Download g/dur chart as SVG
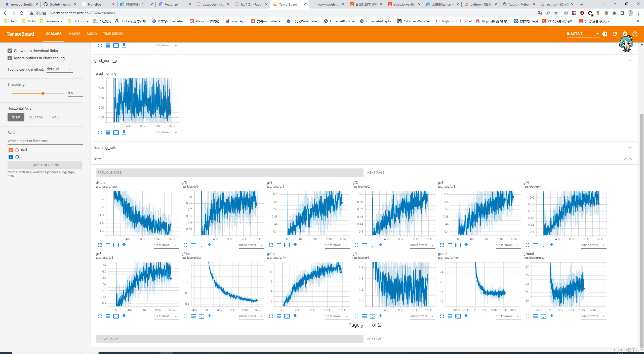Screen dimensions: 644x354 (210, 316)
